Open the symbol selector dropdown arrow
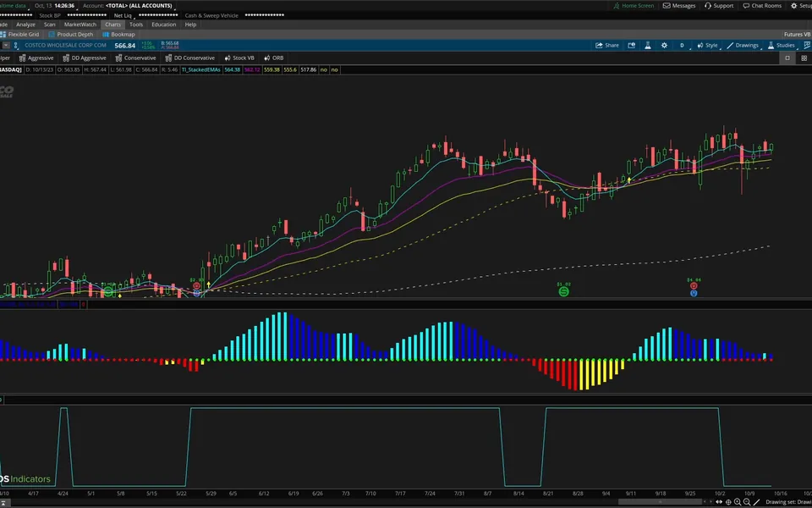Screen dimensions: 812x508 click(x=6, y=46)
